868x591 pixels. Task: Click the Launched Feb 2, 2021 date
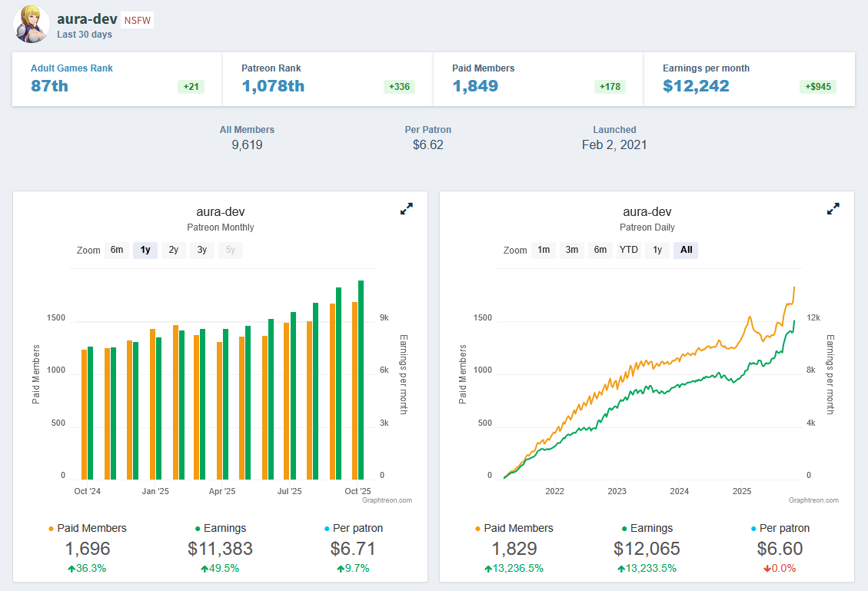(x=614, y=145)
